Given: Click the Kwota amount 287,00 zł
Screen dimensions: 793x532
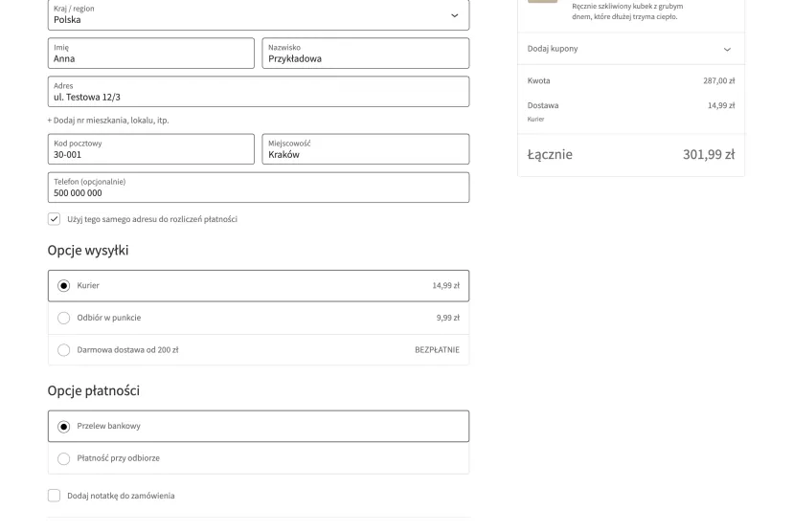Looking at the screenshot, I should 718,80.
